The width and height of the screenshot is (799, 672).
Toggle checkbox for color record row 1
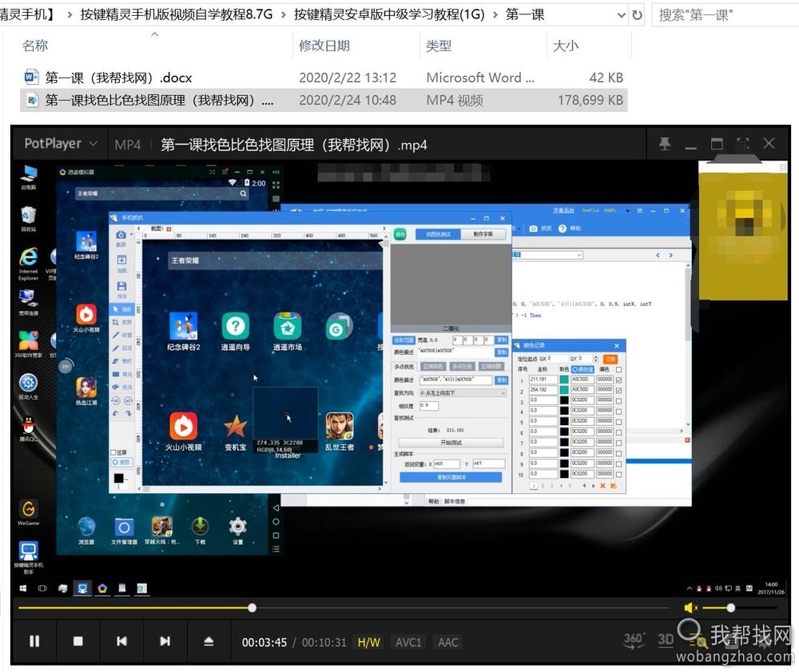tap(618, 380)
